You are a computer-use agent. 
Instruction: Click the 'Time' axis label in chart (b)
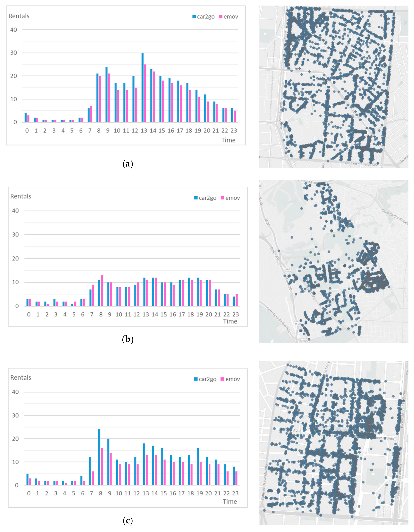tap(230, 321)
